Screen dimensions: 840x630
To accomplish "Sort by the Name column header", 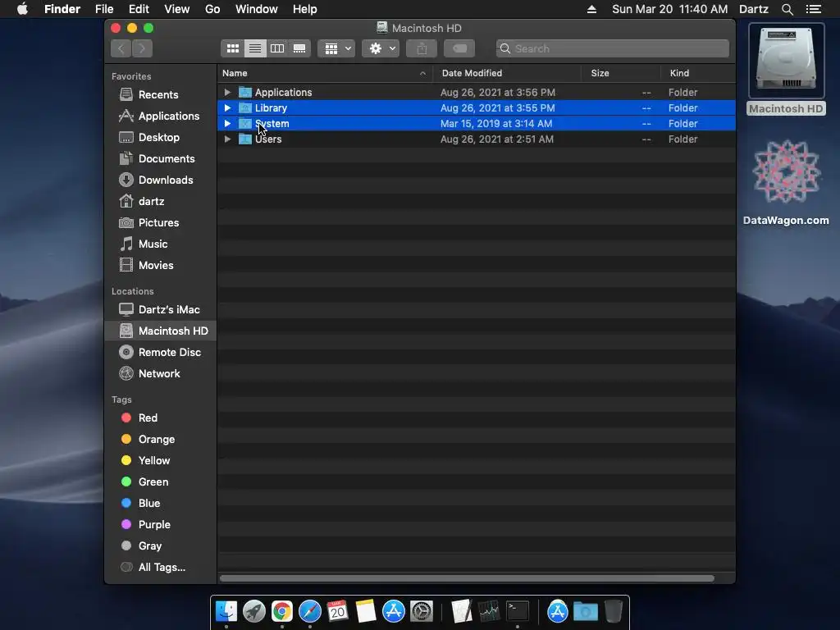I will tap(325, 73).
